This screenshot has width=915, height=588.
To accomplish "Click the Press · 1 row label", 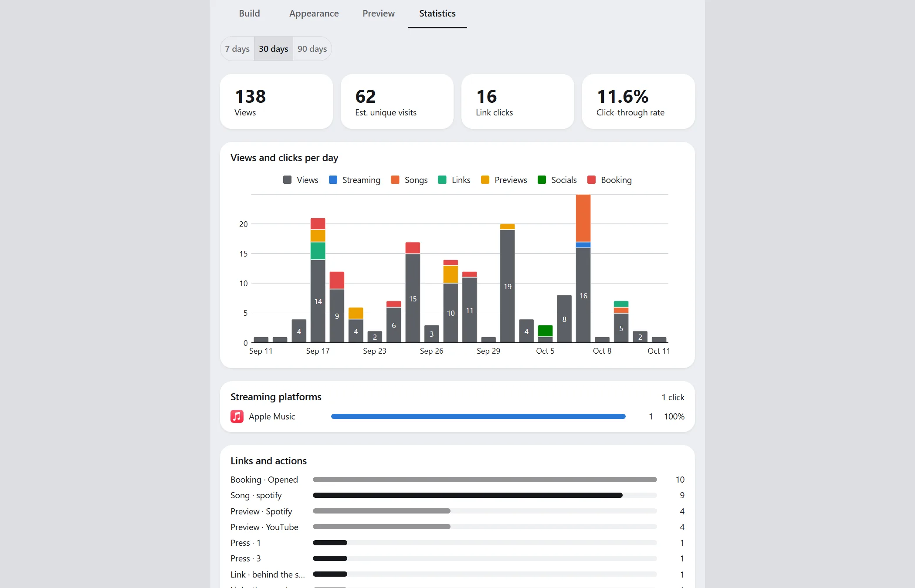I will coord(246,543).
